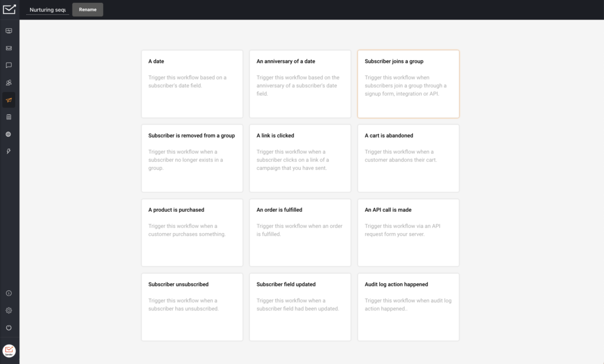Viewport: 604px width, 364px height.
Task: Open the dashboard monitor icon in sidebar
Action: point(9,31)
